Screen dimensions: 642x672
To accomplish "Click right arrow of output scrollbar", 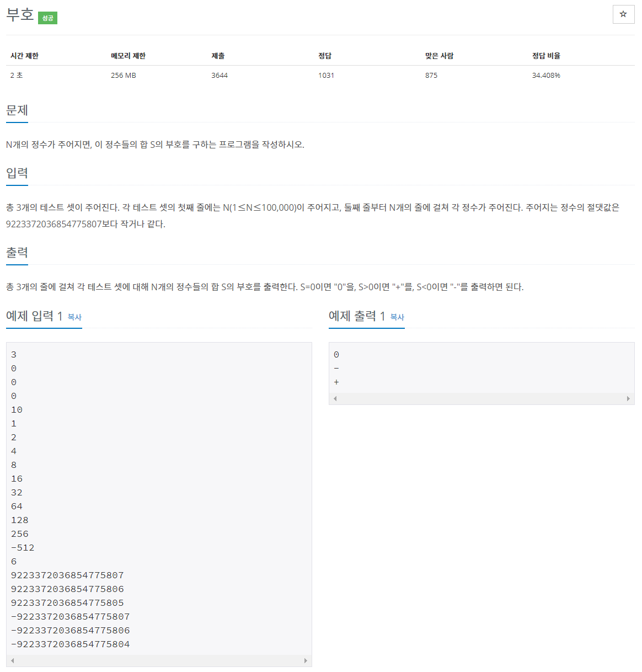I will click(629, 398).
